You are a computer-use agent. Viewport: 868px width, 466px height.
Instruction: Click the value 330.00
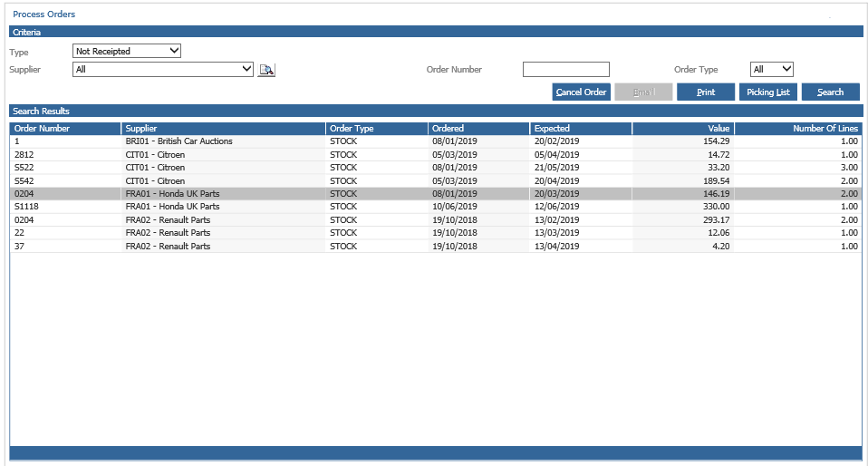717,207
